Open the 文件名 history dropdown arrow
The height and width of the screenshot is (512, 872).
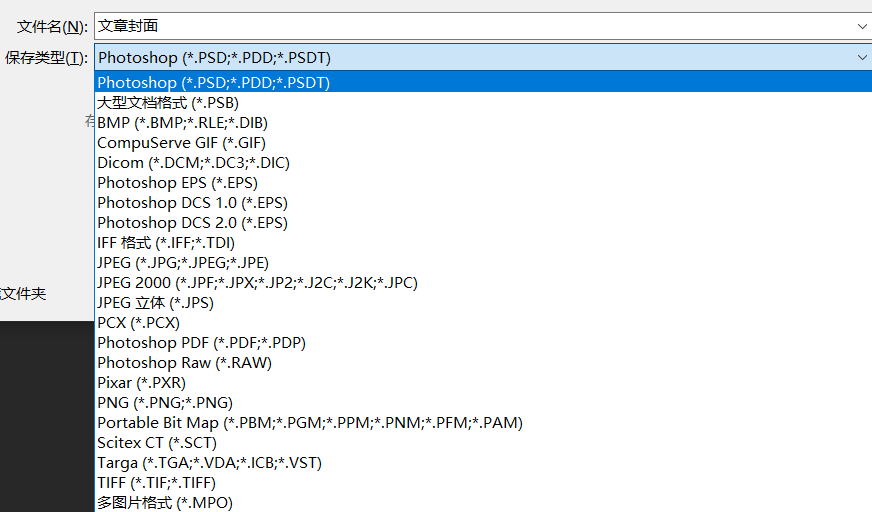point(861,26)
